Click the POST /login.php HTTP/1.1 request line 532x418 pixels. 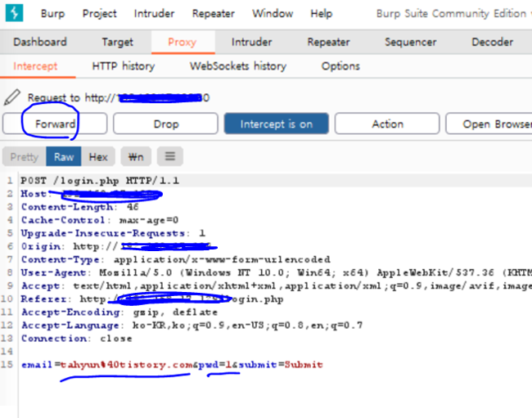point(100,181)
